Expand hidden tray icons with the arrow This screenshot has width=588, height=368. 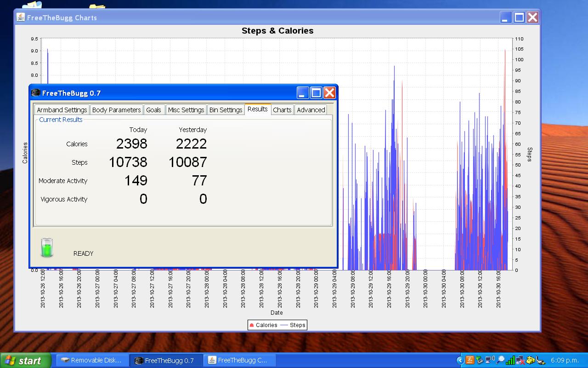(x=460, y=360)
